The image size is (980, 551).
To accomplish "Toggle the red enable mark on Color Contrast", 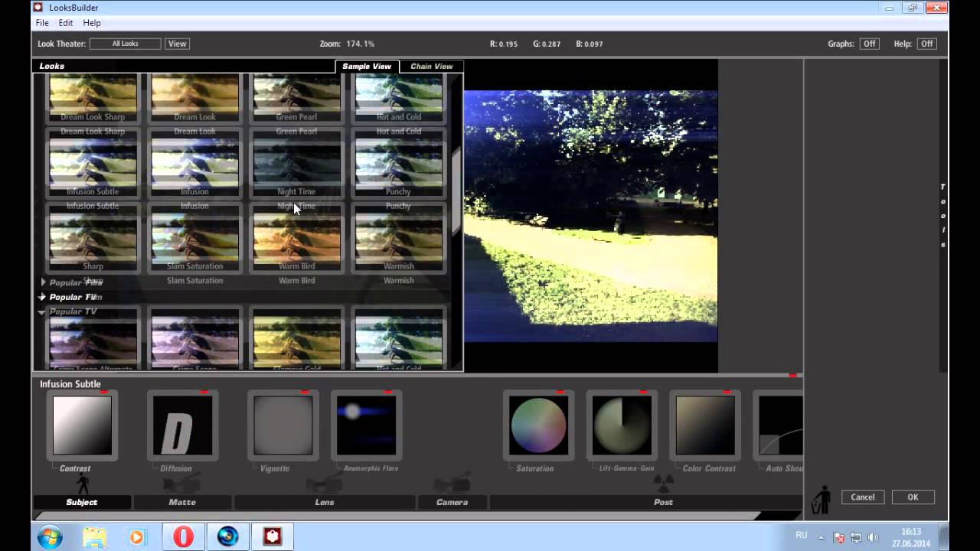I will [x=727, y=392].
